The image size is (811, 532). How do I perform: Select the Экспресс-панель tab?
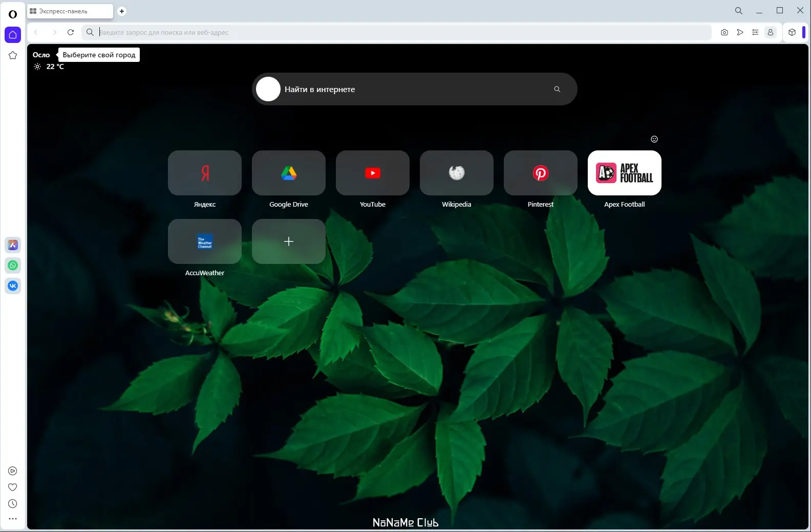(x=70, y=11)
